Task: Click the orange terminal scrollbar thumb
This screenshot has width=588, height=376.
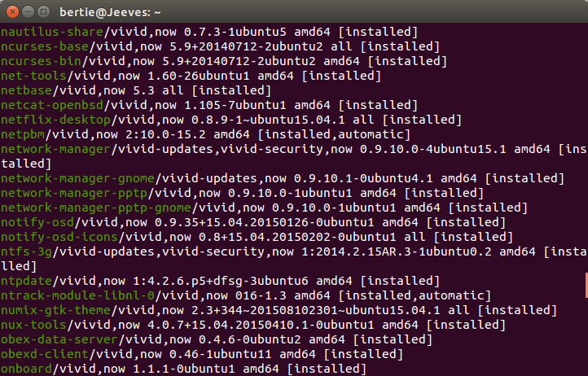Action: tap(586, 285)
